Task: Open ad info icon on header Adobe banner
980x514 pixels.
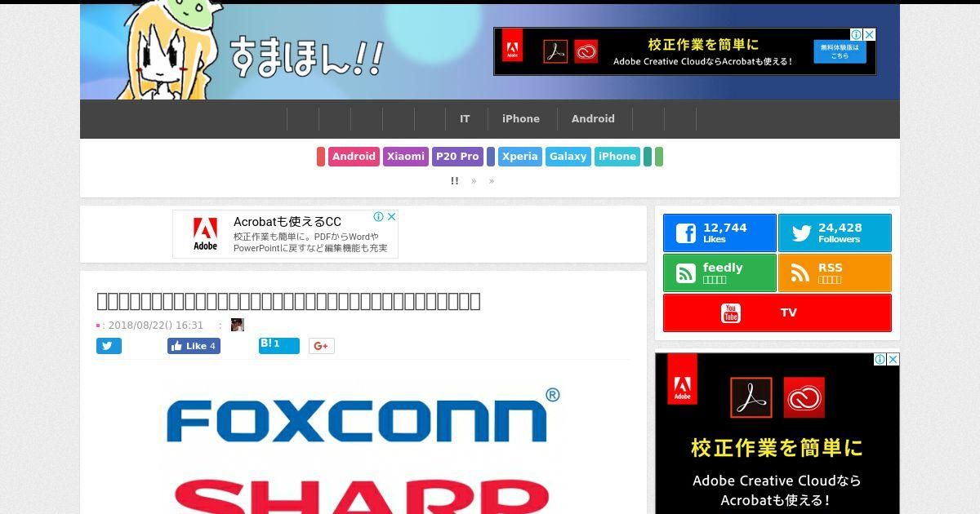Action: point(857,34)
